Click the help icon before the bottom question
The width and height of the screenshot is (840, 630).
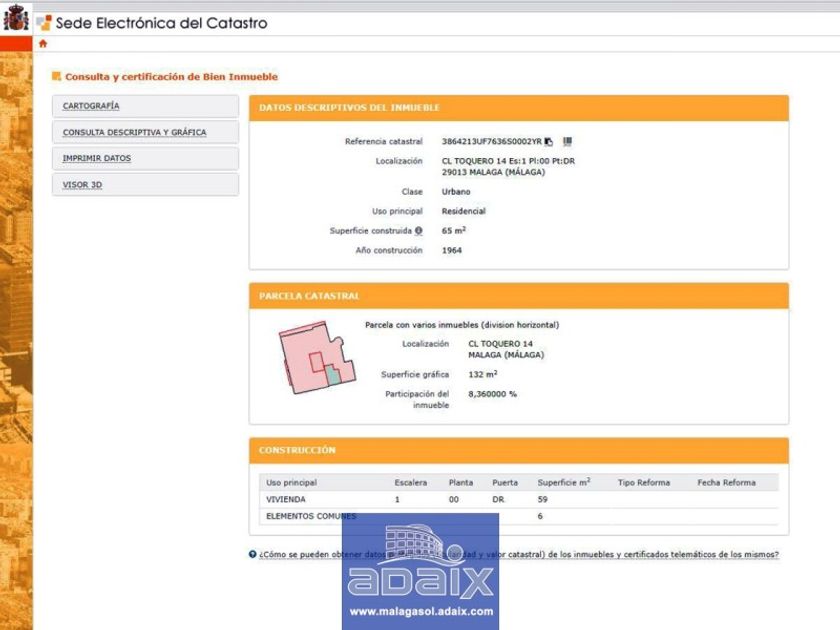point(253,555)
